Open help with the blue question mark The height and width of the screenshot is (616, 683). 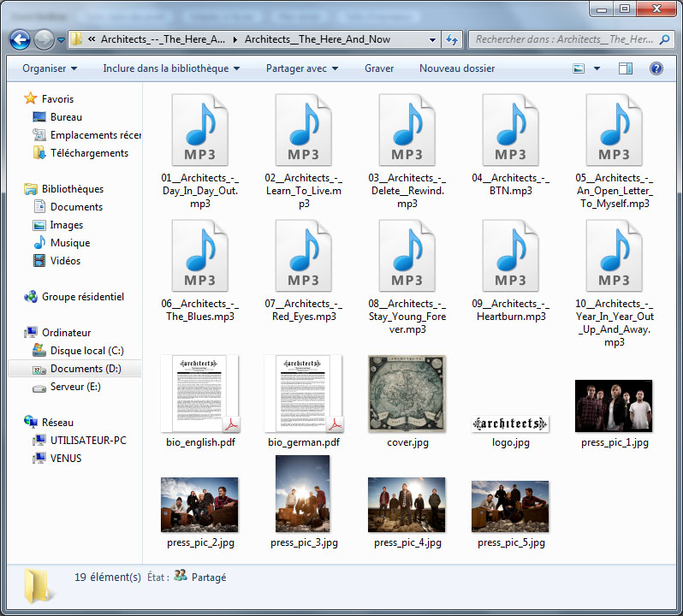point(656,68)
